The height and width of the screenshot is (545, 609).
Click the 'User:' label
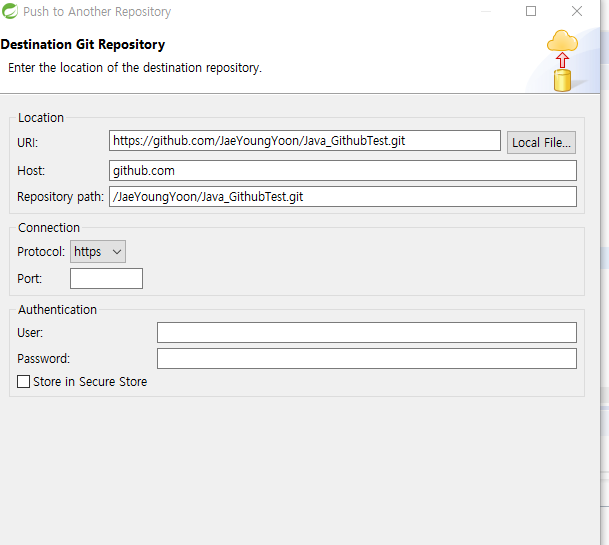[30, 333]
